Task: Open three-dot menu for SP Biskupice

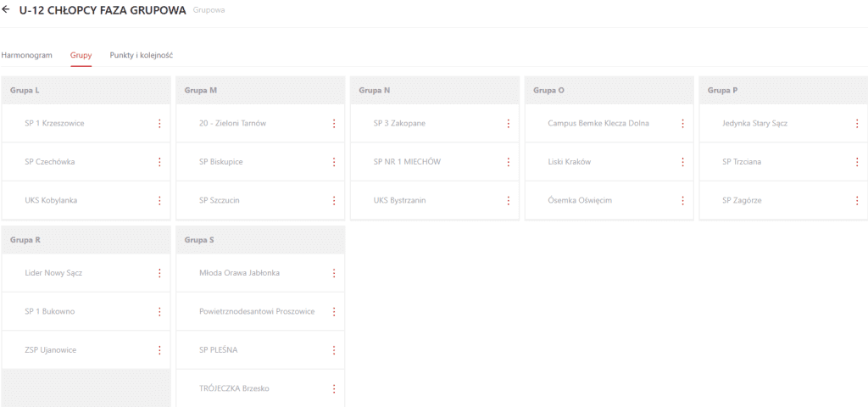Action: [x=334, y=162]
